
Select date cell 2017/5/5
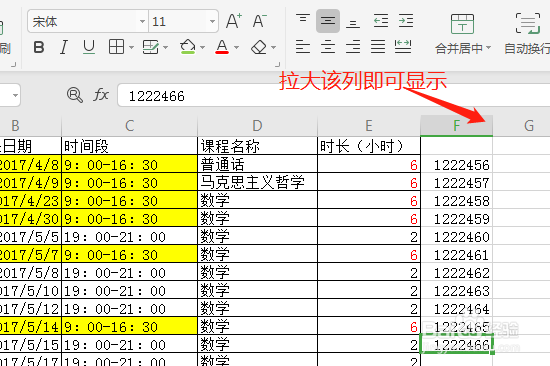(x=31, y=236)
